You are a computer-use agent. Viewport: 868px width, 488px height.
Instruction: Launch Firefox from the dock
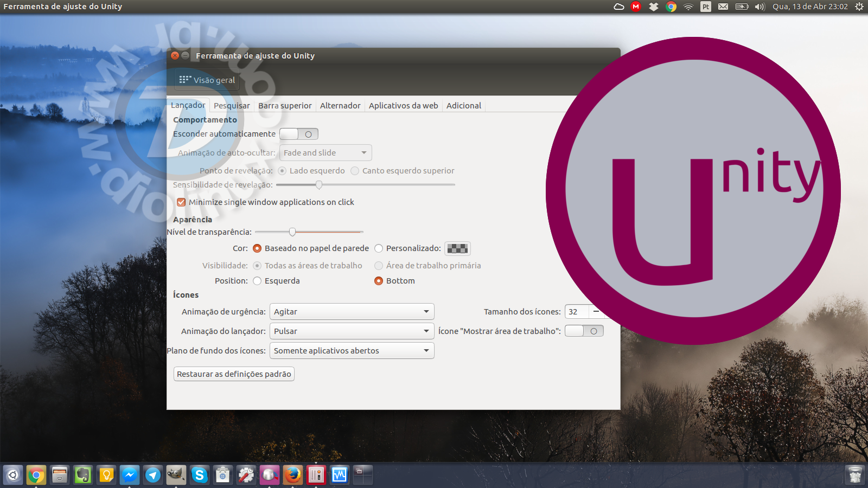(293, 476)
